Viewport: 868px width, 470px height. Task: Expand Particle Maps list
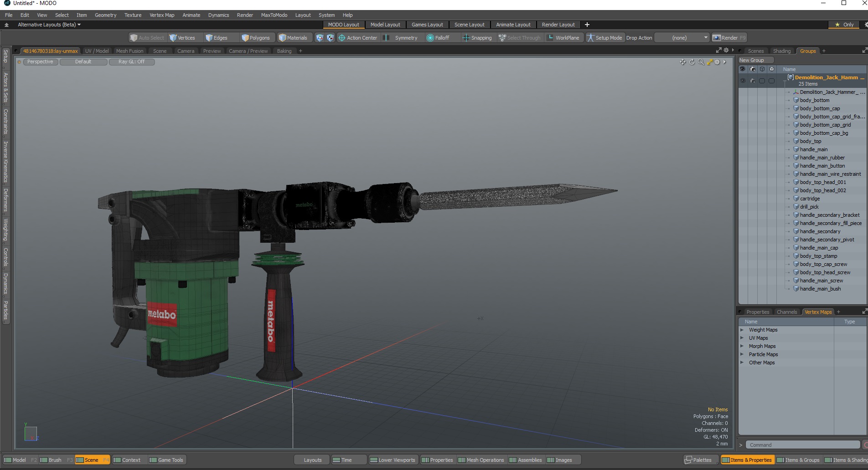pyautogui.click(x=742, y=354)
